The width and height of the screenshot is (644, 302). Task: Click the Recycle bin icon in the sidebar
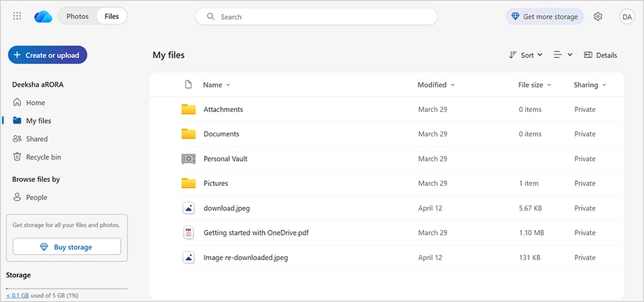pos(17,157)
